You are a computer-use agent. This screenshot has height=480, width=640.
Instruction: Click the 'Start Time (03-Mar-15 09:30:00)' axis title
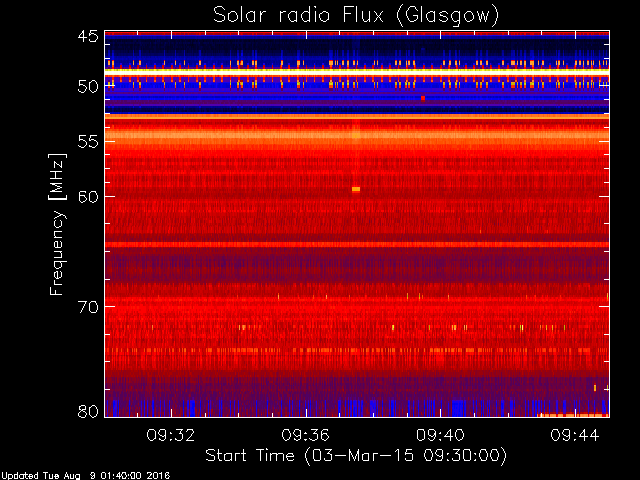coord(356,456)
